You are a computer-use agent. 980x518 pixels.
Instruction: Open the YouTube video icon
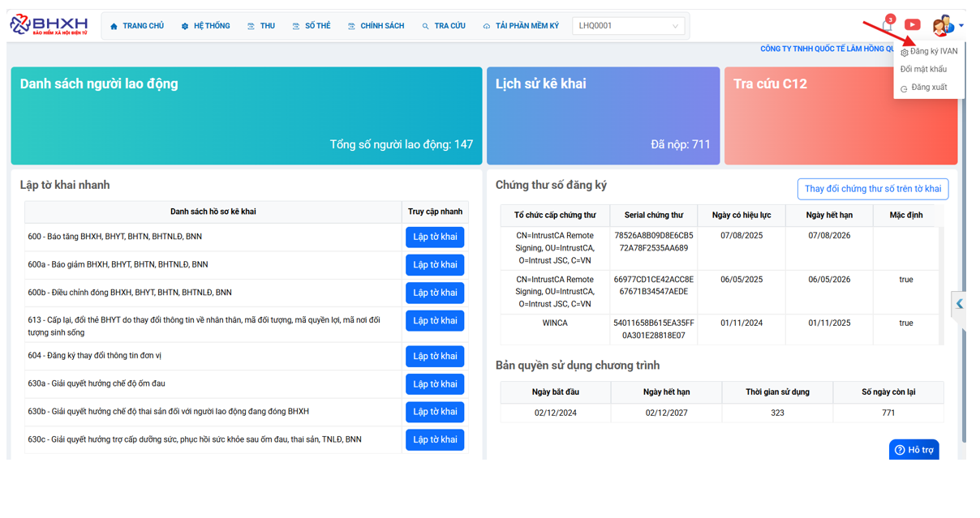click(913, 25)
